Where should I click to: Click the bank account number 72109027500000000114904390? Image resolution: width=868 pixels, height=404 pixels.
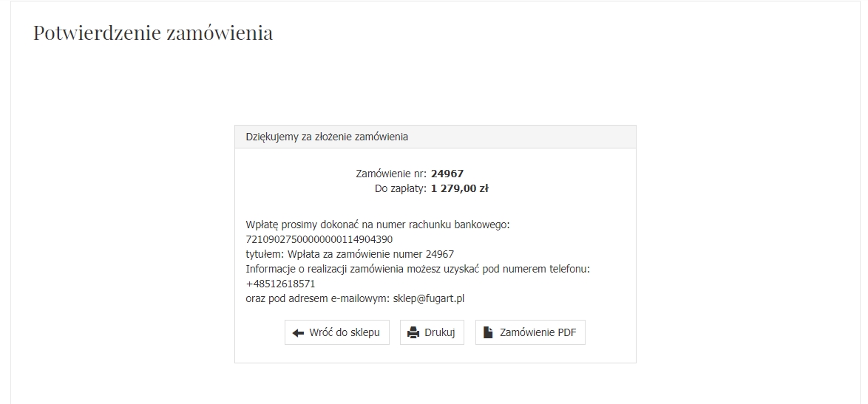tap(319, 239)
